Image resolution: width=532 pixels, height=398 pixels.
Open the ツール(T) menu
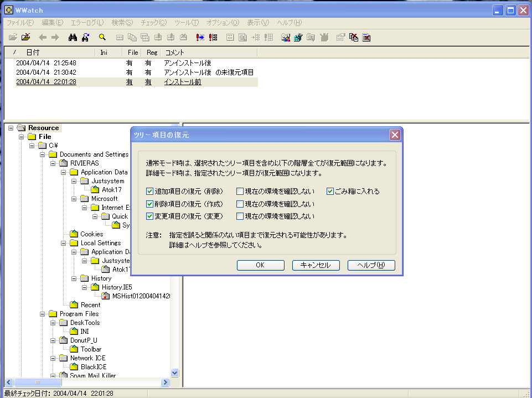186,23
